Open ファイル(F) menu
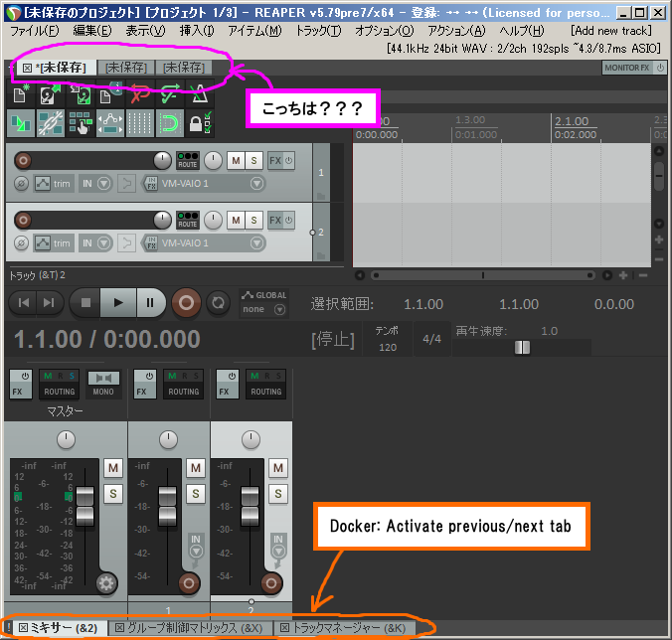This screenshot has height=640, width=672. click(34, 31)
